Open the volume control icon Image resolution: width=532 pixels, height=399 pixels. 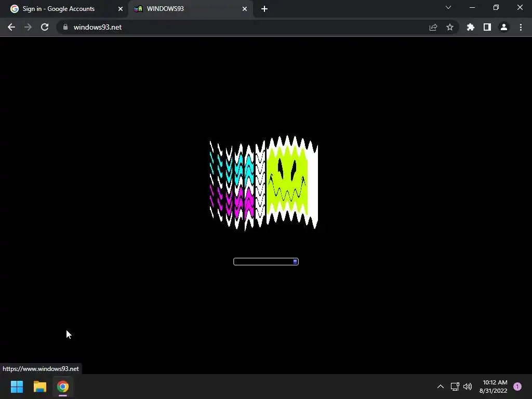point(468,387)
